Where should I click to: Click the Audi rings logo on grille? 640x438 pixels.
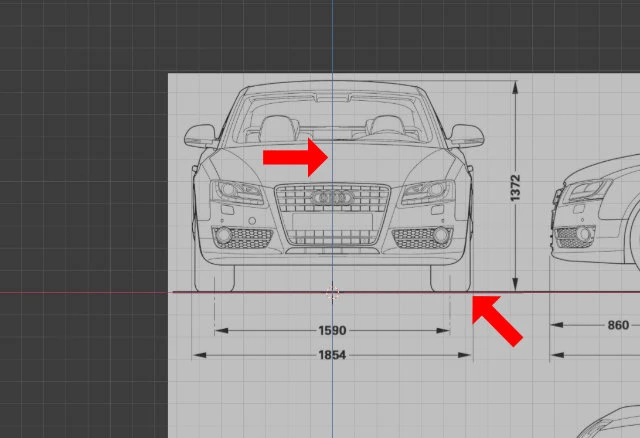[332, 198]
